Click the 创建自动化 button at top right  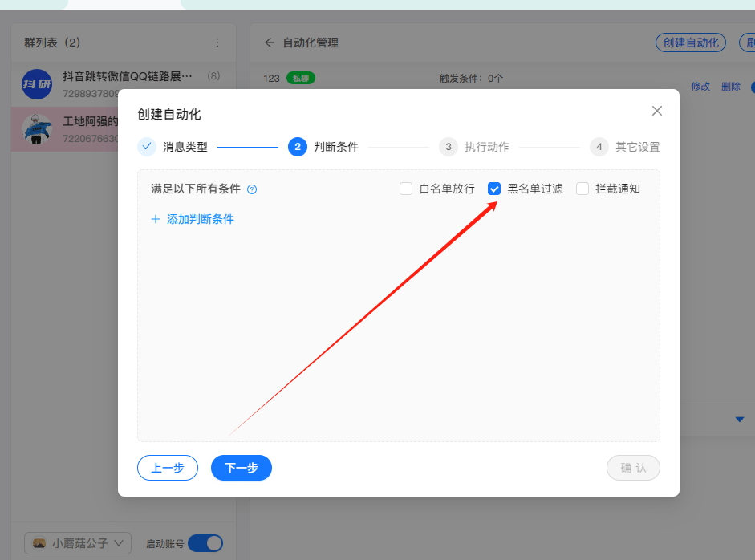690,43
